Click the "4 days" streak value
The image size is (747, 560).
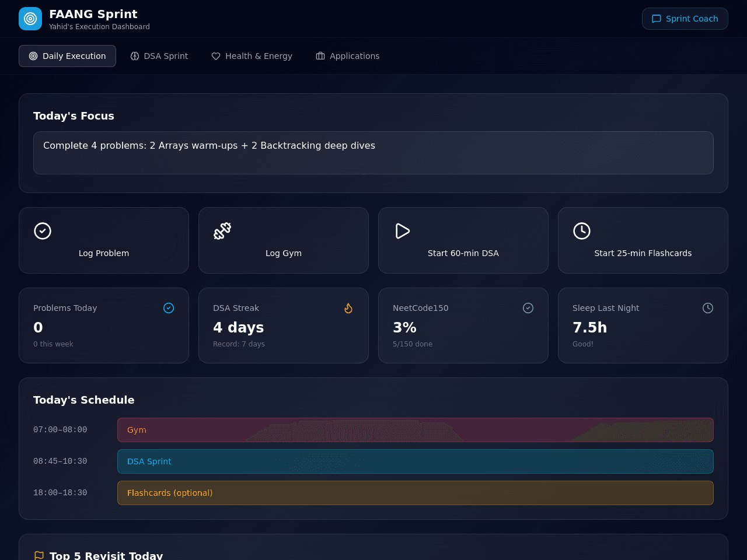[x=238, y=328]
